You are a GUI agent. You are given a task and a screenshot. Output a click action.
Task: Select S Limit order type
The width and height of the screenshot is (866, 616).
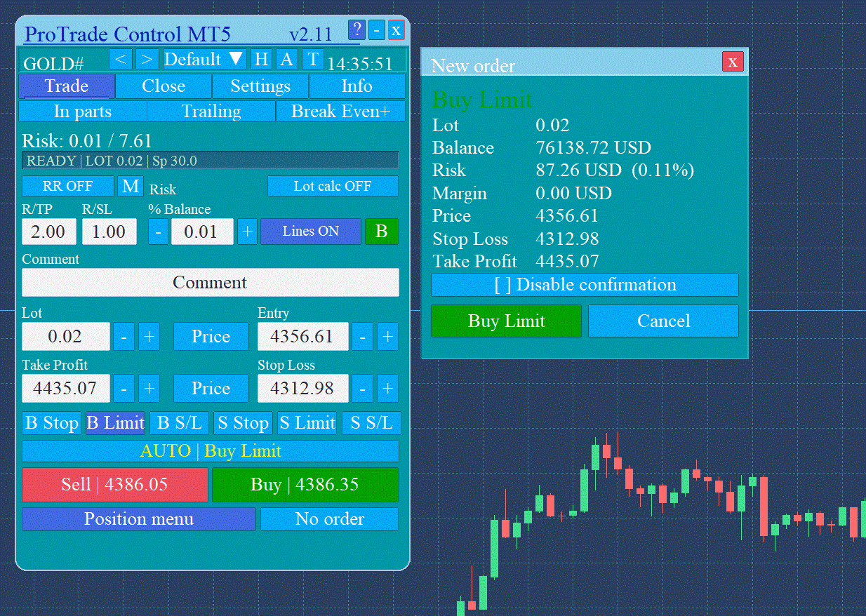coord(307,423)
